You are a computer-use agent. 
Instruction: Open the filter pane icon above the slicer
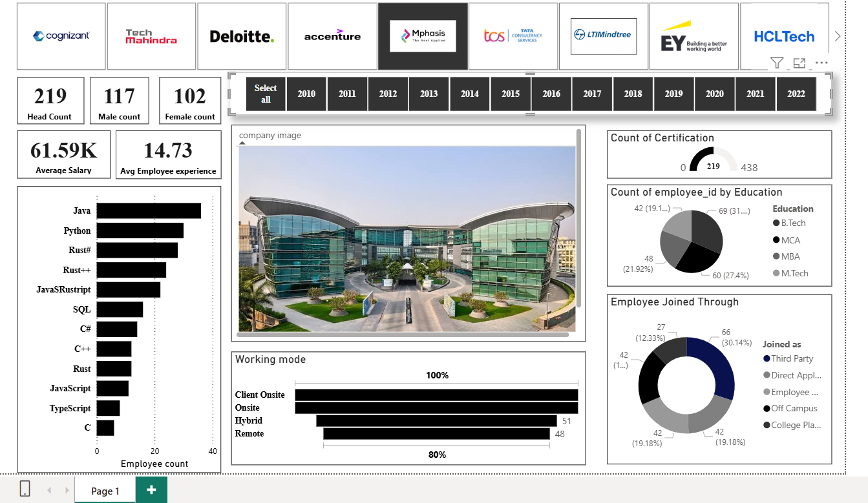point(777,63)
